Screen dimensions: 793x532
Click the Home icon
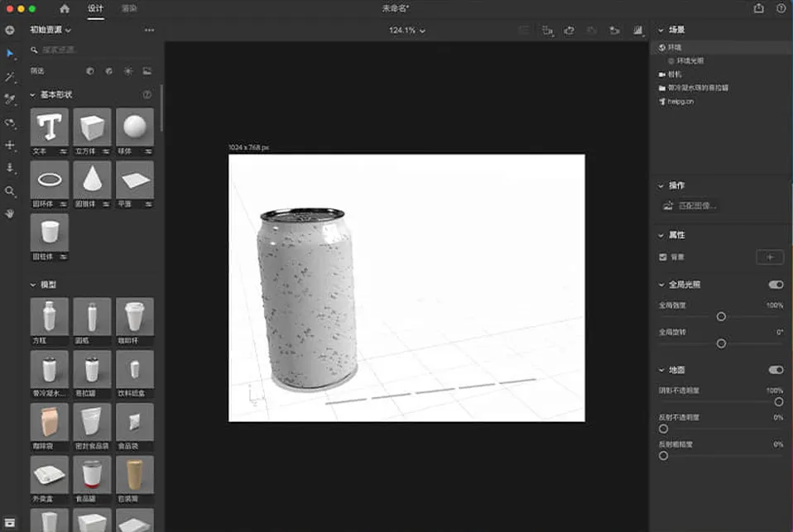65,8
